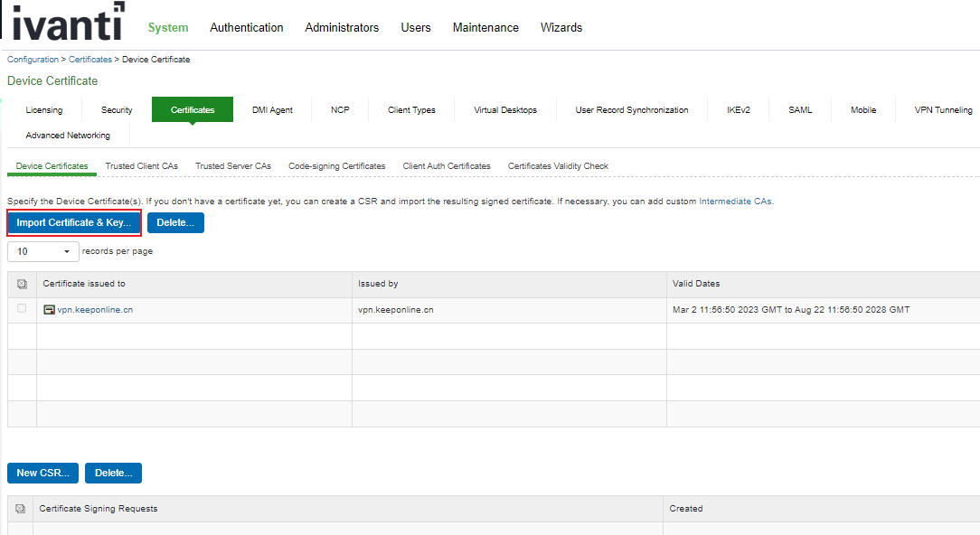The width and height of the screenshot is (980, 535).
Task: Open the Advanced Networking tab
Action: click(x=67, y=135)
